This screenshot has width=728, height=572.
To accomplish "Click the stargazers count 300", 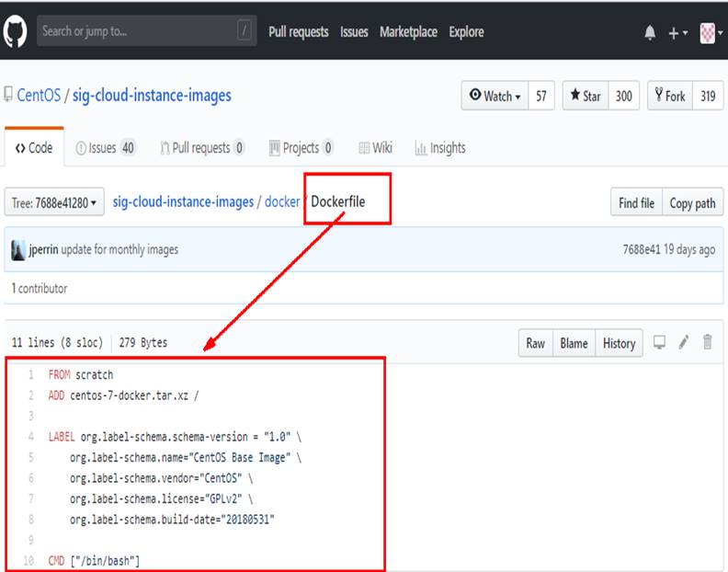I will (x=623, y=96).
